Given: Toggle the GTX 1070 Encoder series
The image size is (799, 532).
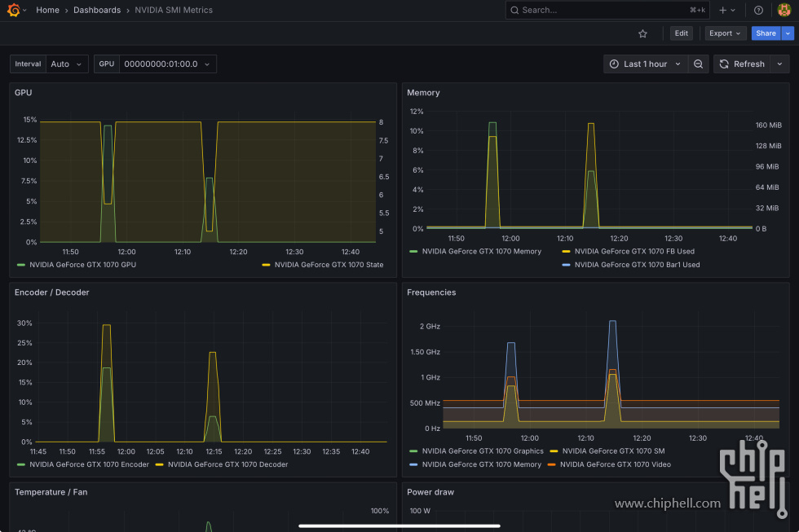Looking at the screenshot, I should coord(89,464).
